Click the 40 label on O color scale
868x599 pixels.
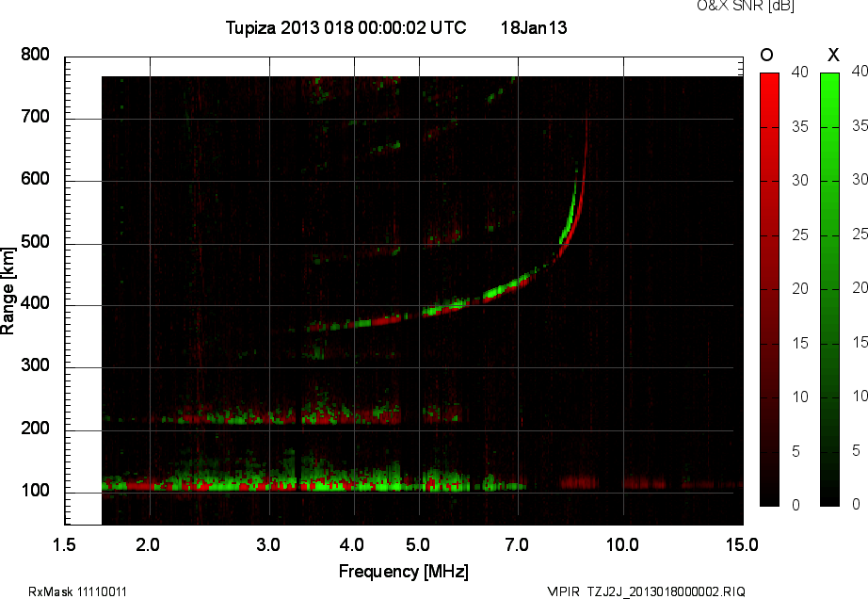[800, 72]
